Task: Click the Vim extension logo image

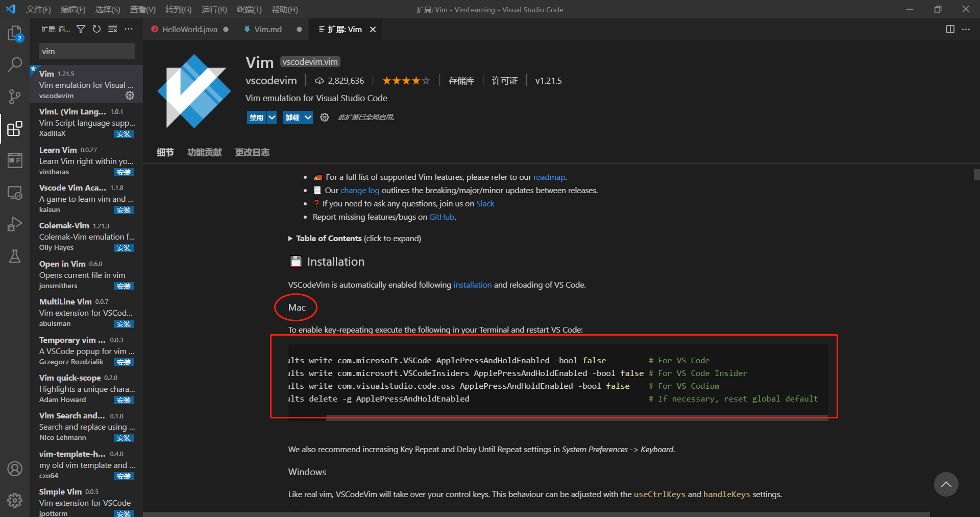Action: (194, 91)
